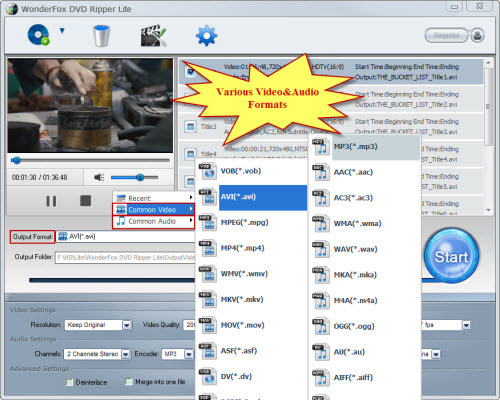The width and height of the screenshot is (500, 400).
Task: Uncheck the first title checkbox
Action: (x=190, y=72)
